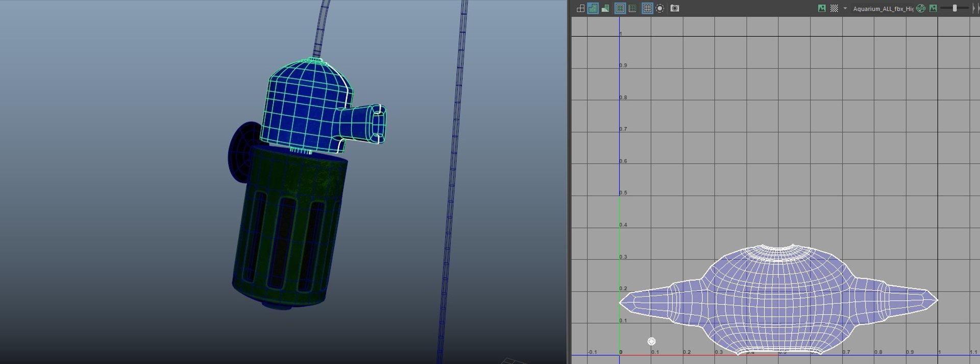Click the second border display icon
This screenshot has width=980, height=364.
[x=633, y=9]
